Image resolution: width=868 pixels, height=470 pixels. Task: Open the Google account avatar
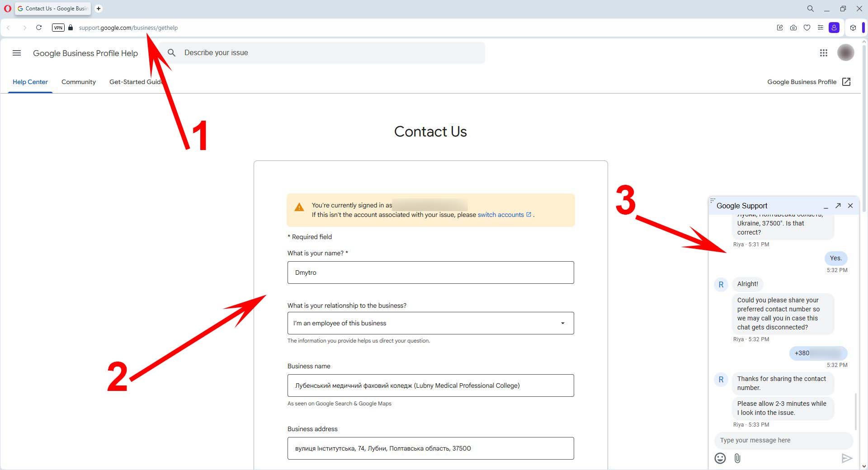pos(846,53)
